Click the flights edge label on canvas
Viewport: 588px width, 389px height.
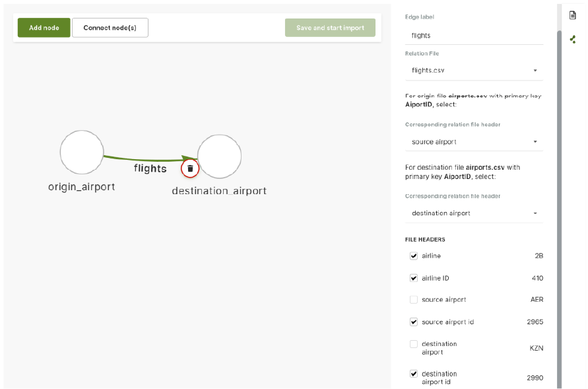pos(150,168)
